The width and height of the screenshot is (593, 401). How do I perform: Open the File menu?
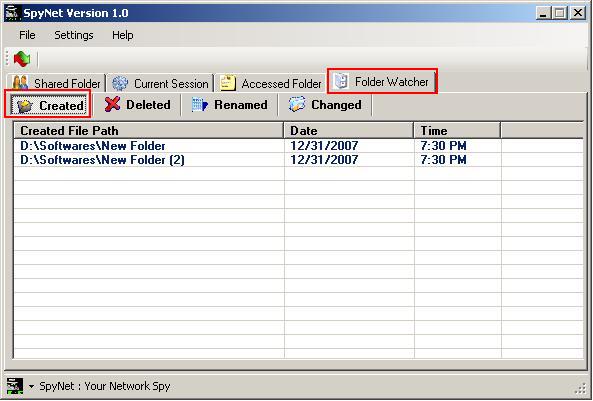pyautogui.click(x=27, y=35)
